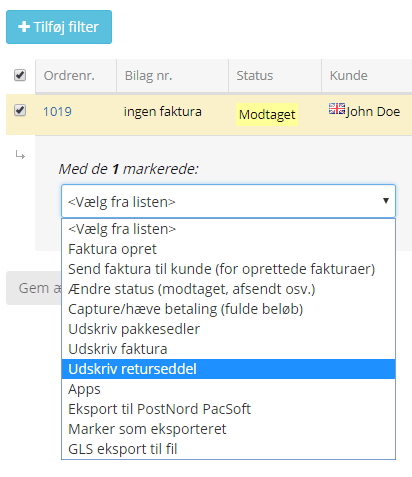Image resolution: width=412 pixels, height=477 pixels.
Task: Collapse the 'Vælg fra listen' dropdown box
Action: point(228,201)
